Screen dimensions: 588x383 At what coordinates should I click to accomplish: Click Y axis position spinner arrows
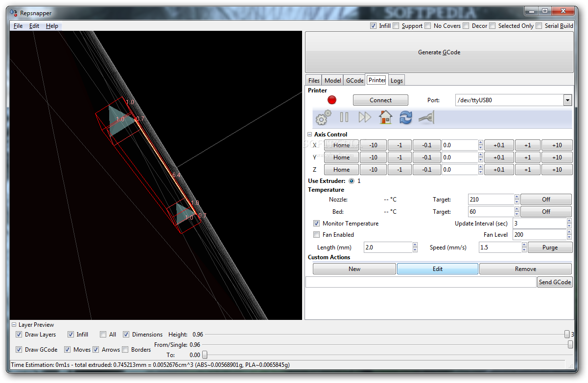[480, 157]
